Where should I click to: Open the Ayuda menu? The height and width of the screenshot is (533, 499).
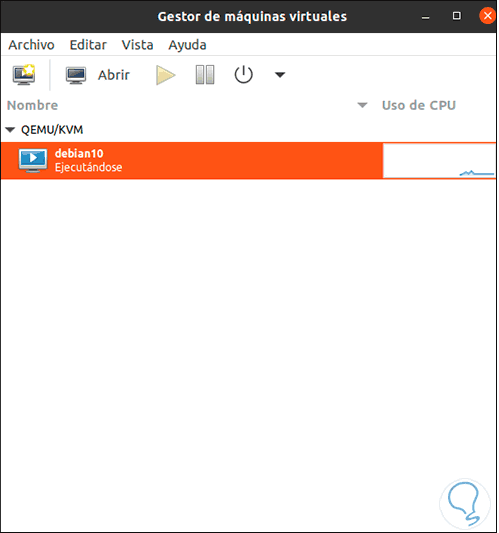(x=187, y=45)
